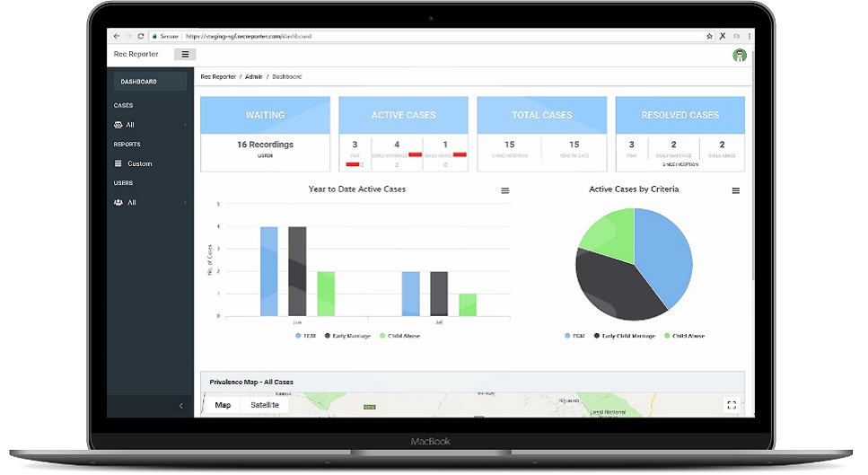
Task: Click the table icon beside Custom
Action: (118, 163)
